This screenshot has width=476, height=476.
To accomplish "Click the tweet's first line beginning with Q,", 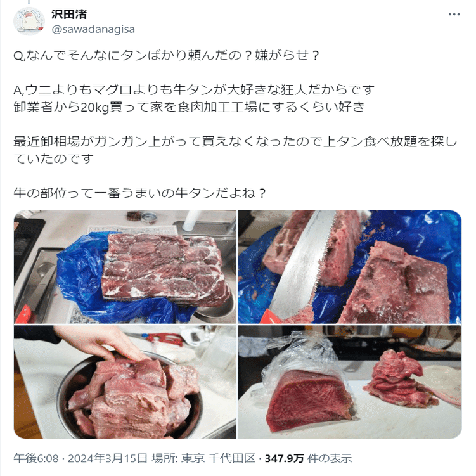I will 166,56.
